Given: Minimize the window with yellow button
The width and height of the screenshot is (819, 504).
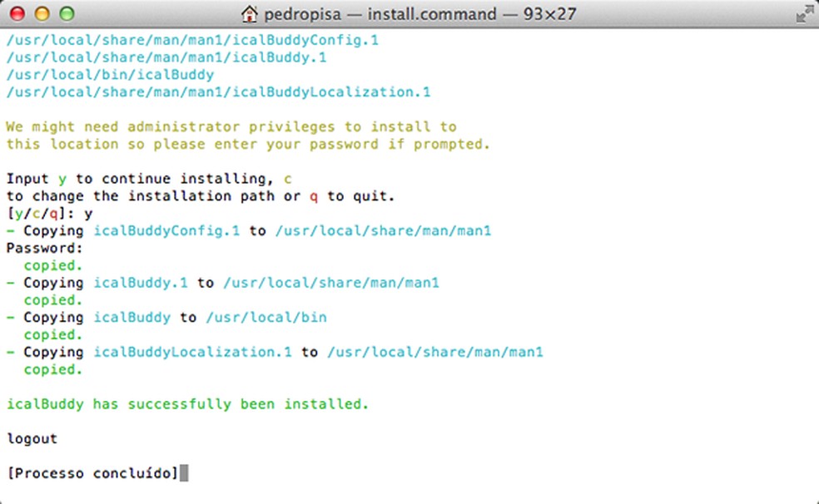Looking at the screenshot, I should point(42,13).
